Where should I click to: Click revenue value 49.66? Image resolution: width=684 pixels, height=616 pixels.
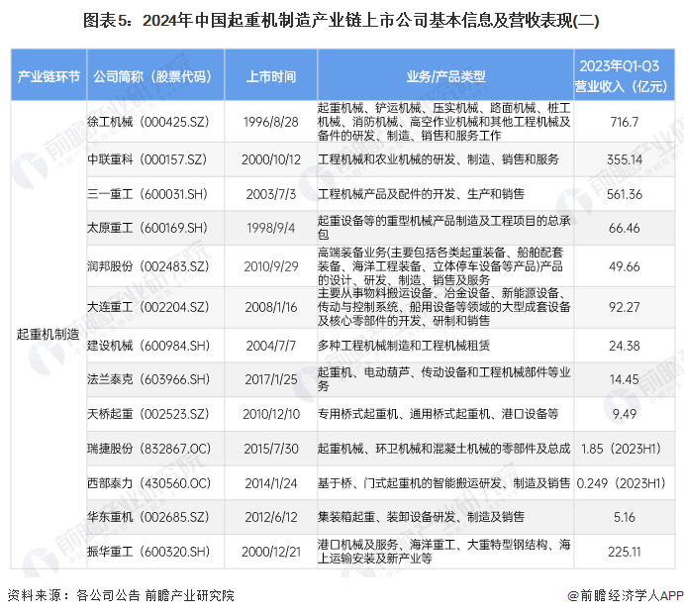click(625, 266)
